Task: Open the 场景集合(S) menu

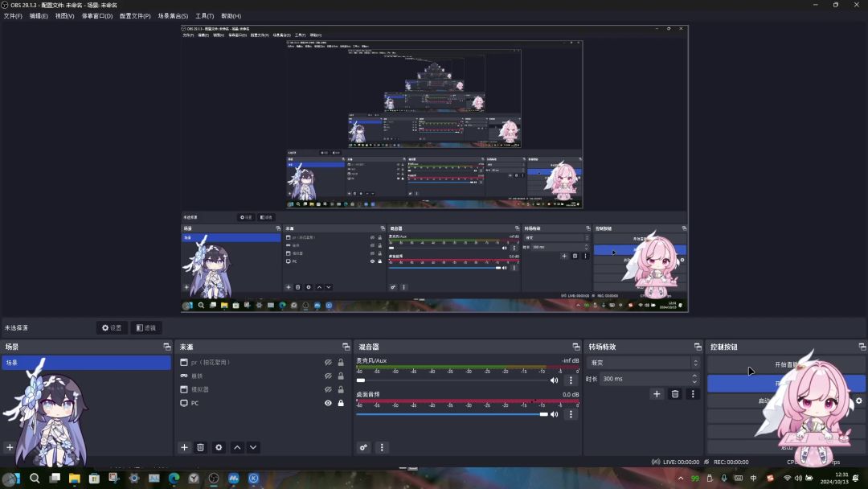Action: pos(173,16)
